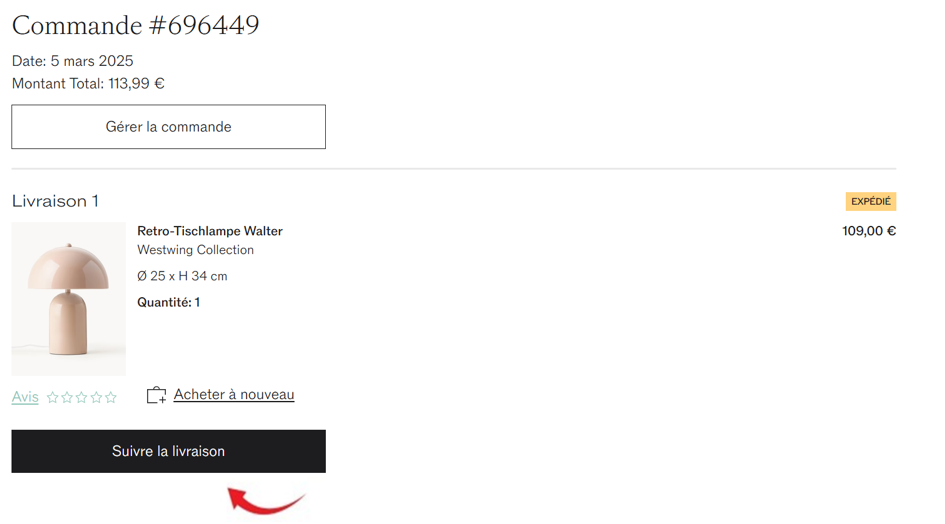Select the third rating star

81,397
